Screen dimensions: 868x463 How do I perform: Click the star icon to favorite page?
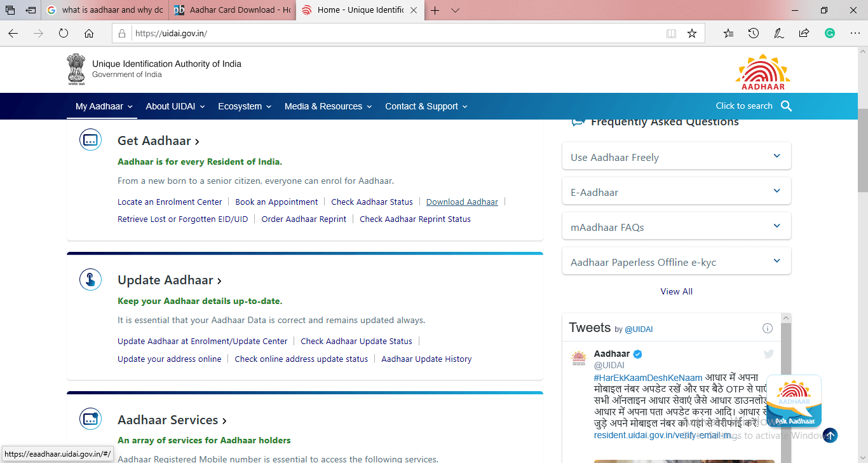pyautogui.click(x=692, y=34)
